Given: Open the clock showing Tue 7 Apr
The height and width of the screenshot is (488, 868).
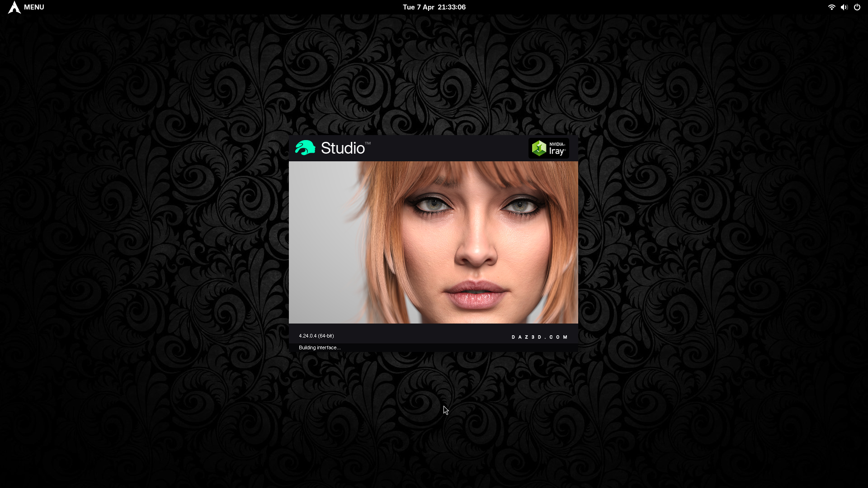Looking at the screenshot, I should [x=434, y=7].
